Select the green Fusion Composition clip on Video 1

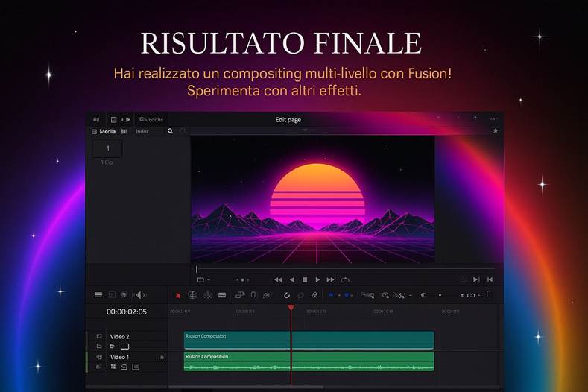[309, 361]
